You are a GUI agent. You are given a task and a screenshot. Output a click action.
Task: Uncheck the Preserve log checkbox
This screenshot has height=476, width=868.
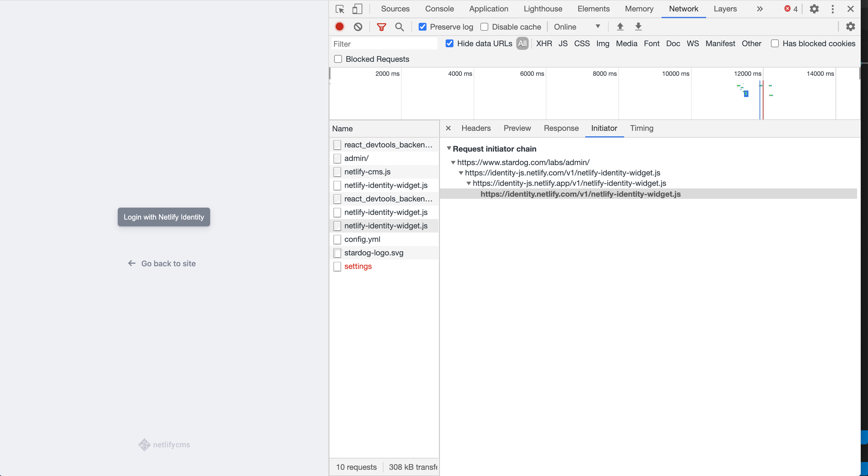coord(423,27)
